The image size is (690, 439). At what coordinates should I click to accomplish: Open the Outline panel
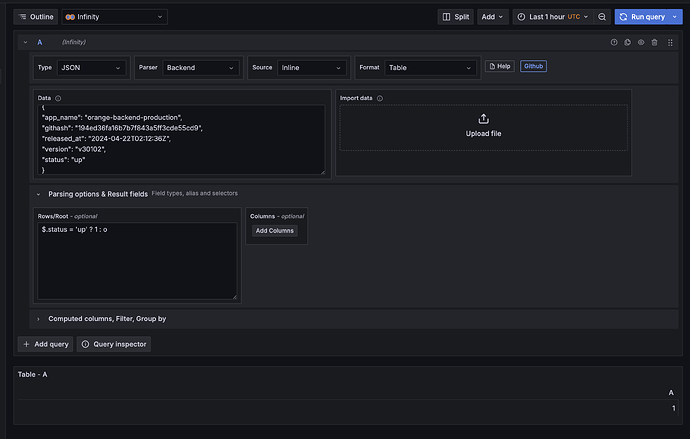pyautogui.click(x=35, y=17)
